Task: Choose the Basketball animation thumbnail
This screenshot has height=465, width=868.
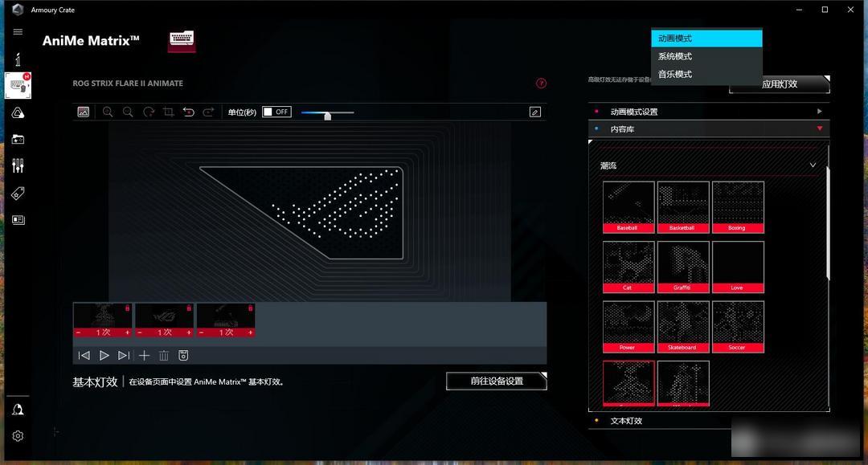Action: point(683,206)
